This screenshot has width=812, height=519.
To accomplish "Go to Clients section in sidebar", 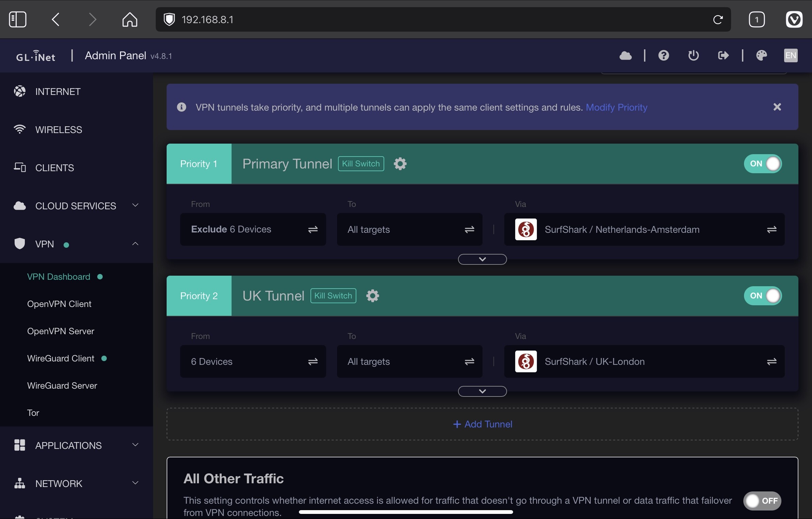I will pyautogui.click(x=54, y=168).
